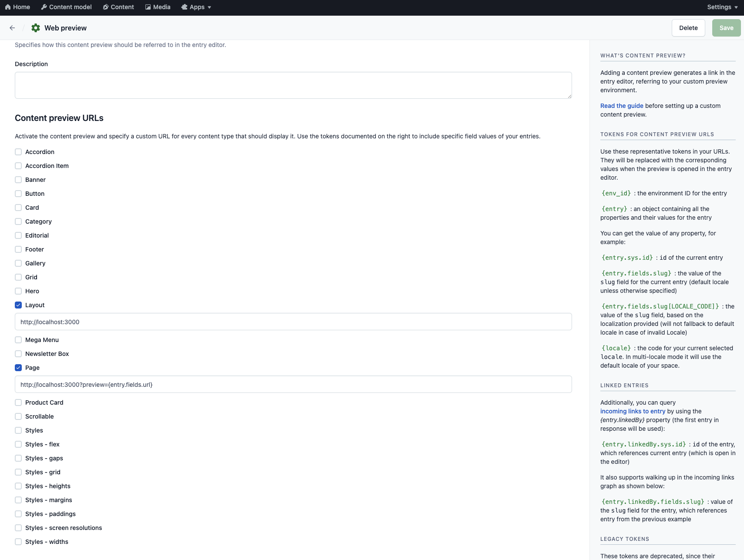744x560 pixels.
Task: Click the Page preview URL input field
Action: point(293,384)
